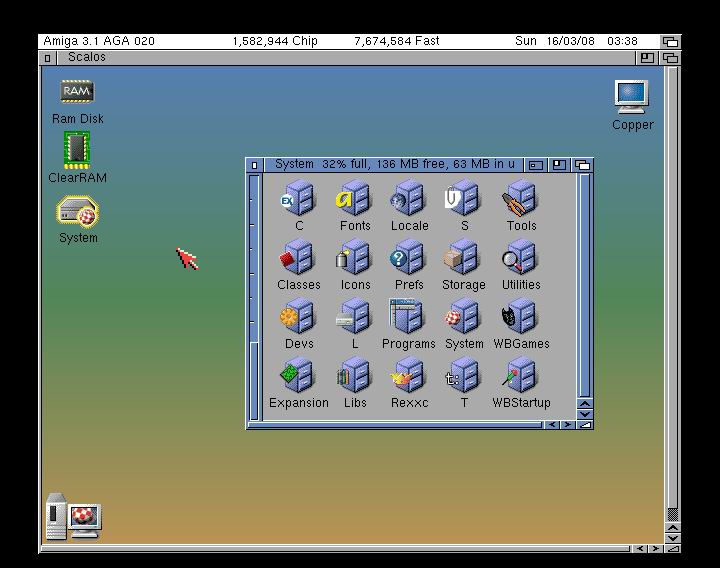This screenshot has height=568, width=720.
Task: Click System window scroll right arrow
Action: point(568,425)
